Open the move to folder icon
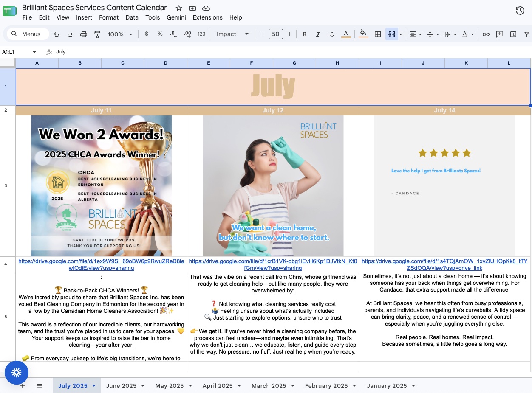Screen dimensions: 532x393 tap(192, 8)
